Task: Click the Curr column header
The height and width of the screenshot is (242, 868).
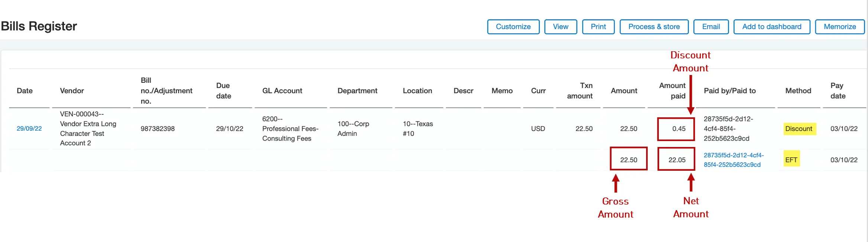Action: (x=538, y=91)
